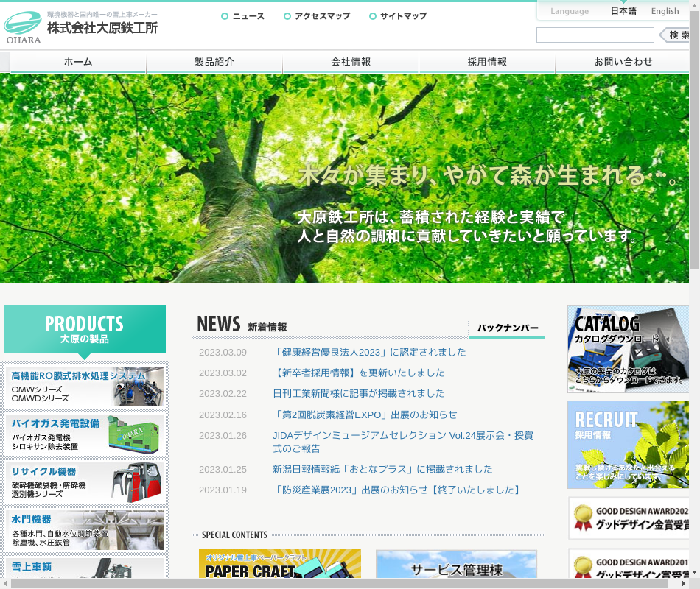This screenshot has width=700, height=589.
Task: Open the お問い合わせ navigation tab
Action: [623, 62]
